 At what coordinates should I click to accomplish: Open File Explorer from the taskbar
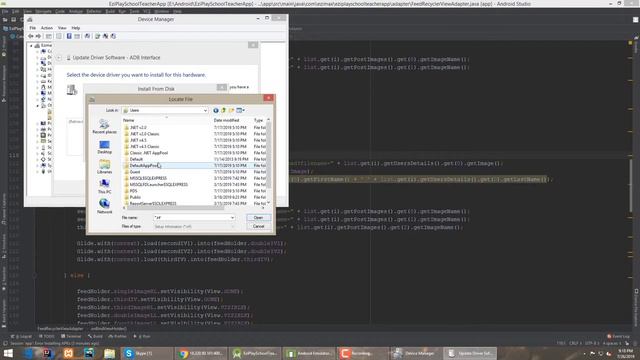pos(109,353)
